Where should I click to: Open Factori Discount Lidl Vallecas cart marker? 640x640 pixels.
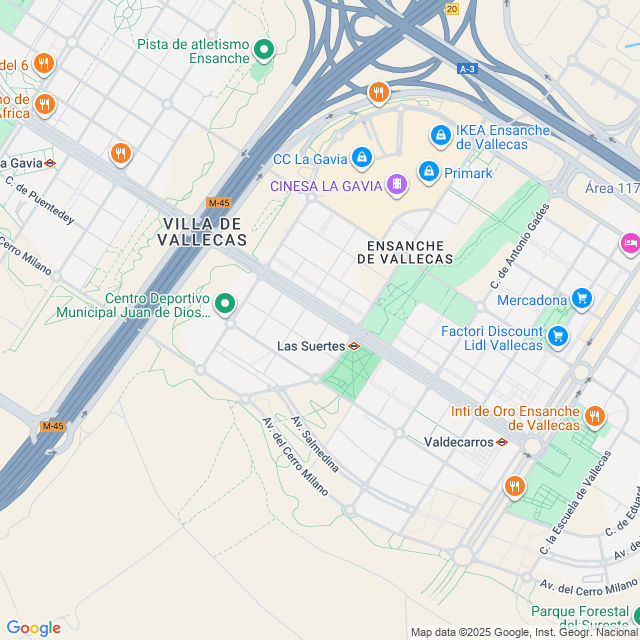[x=558, y=337]
